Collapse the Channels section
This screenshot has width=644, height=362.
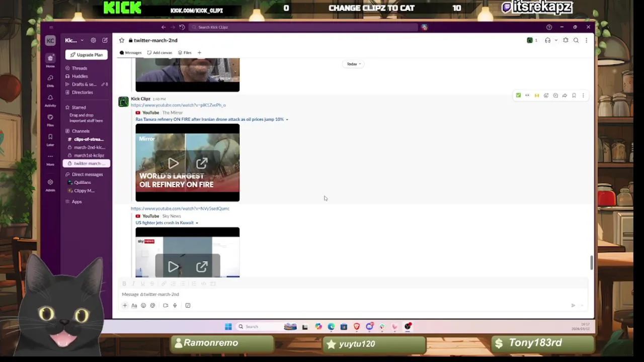pyautogui.click(x=80, y=131)
